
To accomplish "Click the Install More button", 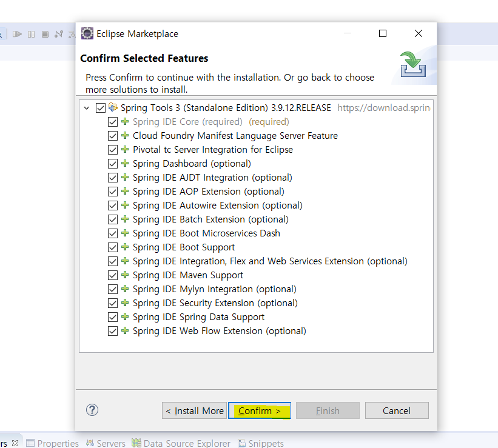I will coord(194,410).
